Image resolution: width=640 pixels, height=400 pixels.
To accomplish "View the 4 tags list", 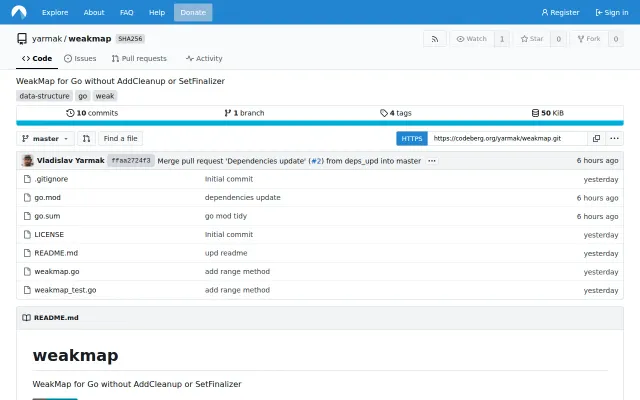I will click(x=396, y=113).
